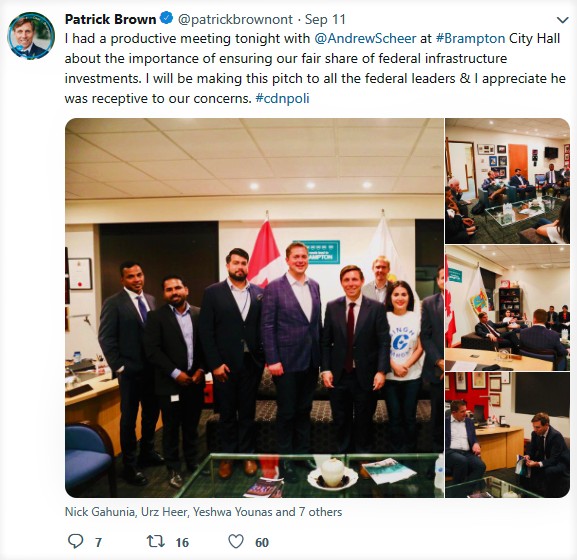Click the reply speech bubble icon
The image size is (577, 560).
pyautogui.click(x=76, y=542)
